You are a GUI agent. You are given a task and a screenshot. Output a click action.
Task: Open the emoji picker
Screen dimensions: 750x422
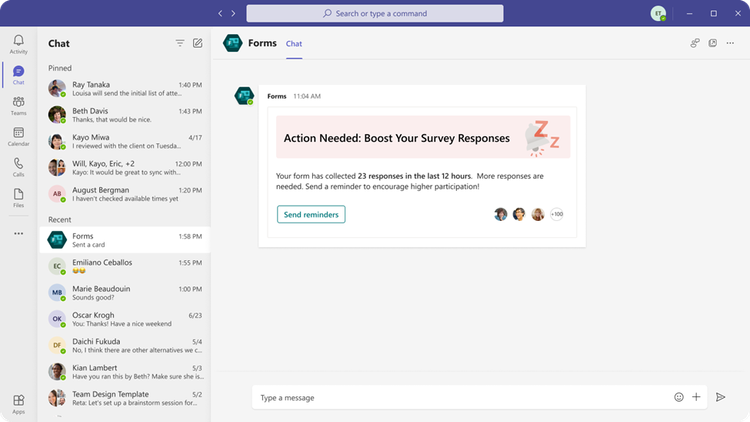coord(679,397)
